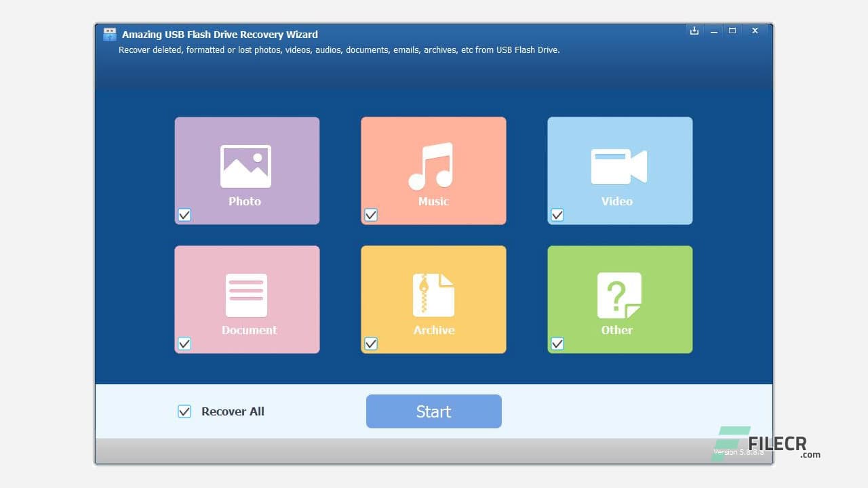The image size is (868, 488).
Task: Toggle the Video category checkbox
Action: [557, 215]
